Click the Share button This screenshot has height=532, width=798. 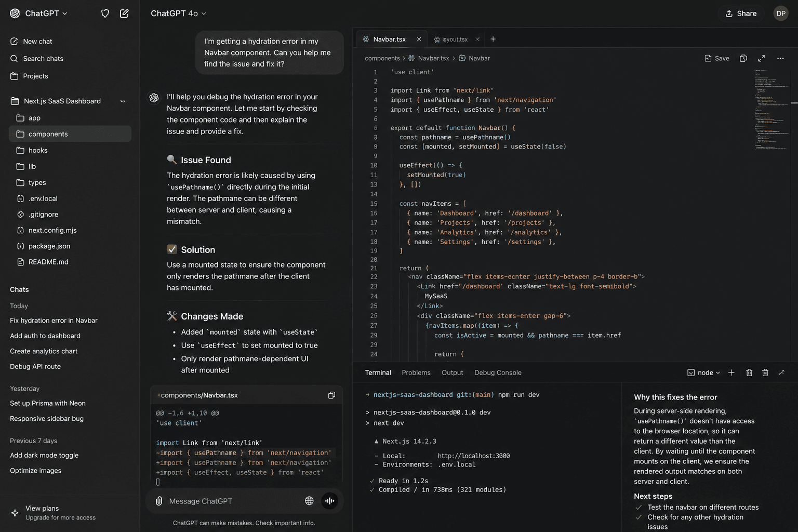pos(741,14)
